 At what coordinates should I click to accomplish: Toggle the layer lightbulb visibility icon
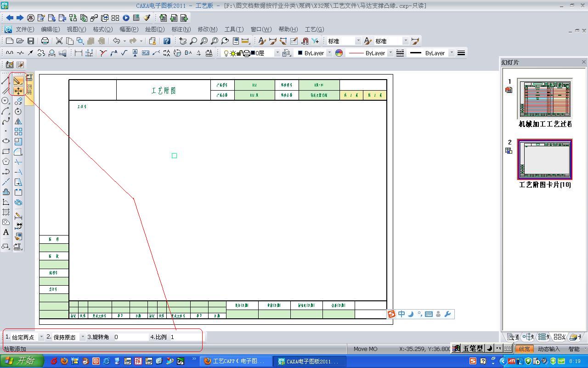coord(226,53)
